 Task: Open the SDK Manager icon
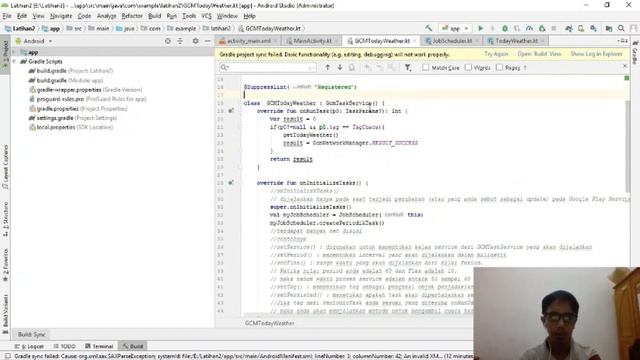point(593,28)
